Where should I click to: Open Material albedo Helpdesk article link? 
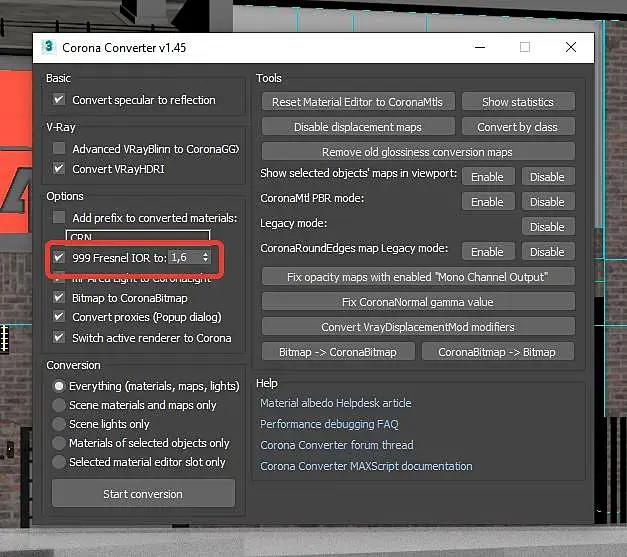pyautogui.click(x=335, y=403)
